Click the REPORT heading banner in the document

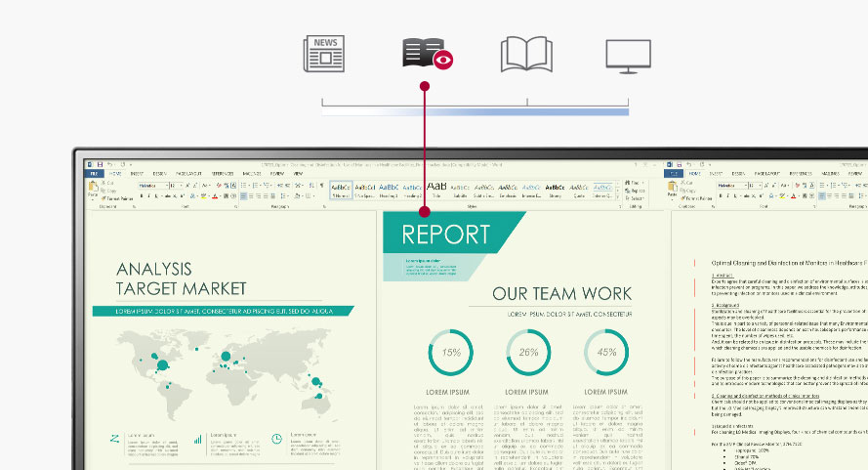click(x=445, y=235)
